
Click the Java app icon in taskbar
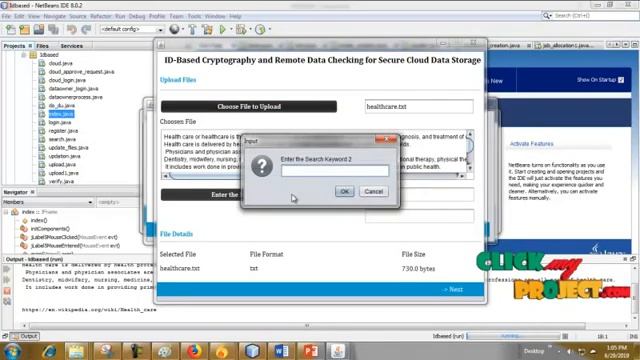338,351
